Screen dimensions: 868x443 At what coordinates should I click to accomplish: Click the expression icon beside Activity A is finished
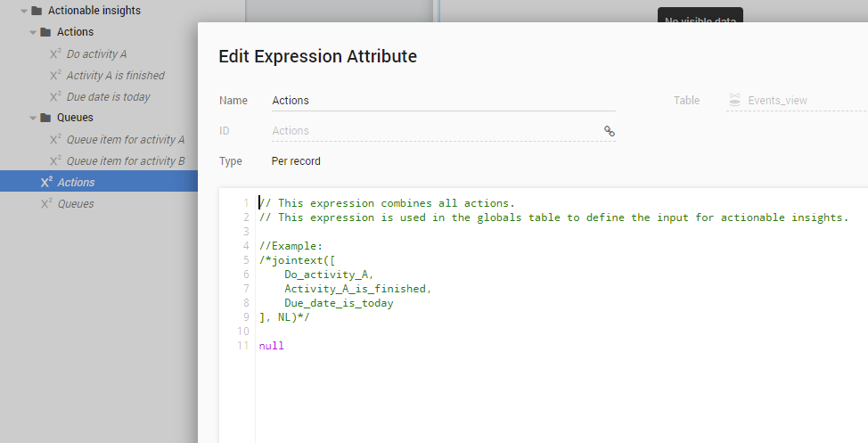(55, 76)
